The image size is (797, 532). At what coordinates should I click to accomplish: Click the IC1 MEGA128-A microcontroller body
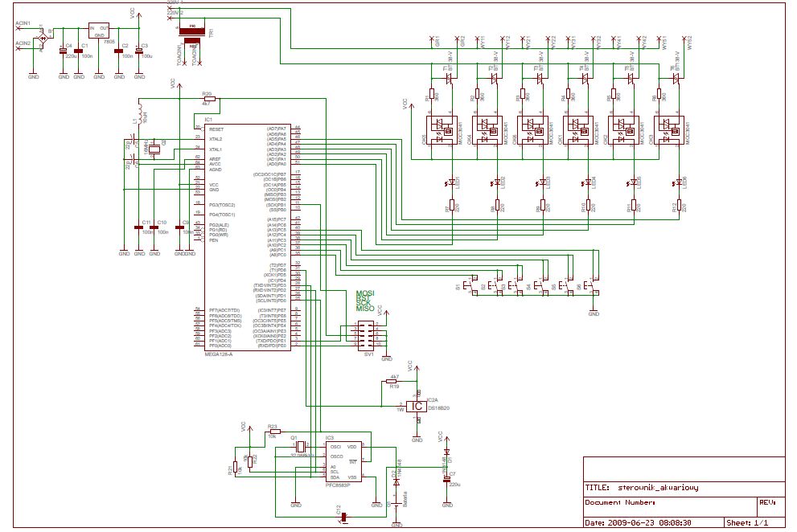pyautogui.click(x=248, y=237)
